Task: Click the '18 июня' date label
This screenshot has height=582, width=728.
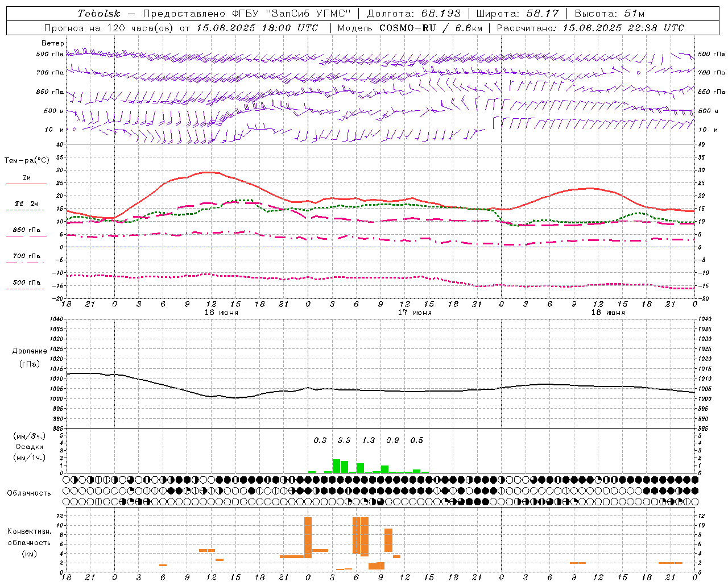Action: (608, 313)
